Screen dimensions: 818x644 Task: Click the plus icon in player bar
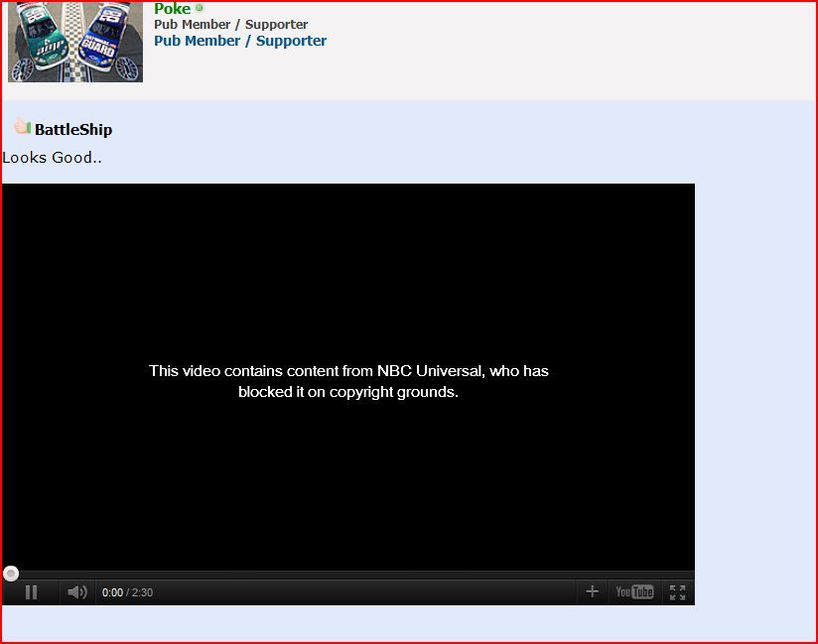click(592, 591)
